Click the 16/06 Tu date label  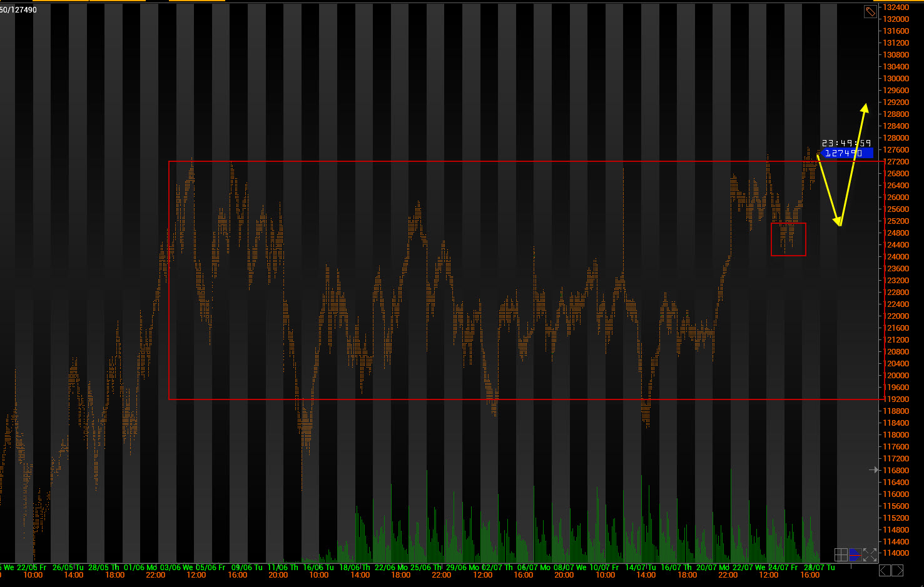click(x=318, y=568)
